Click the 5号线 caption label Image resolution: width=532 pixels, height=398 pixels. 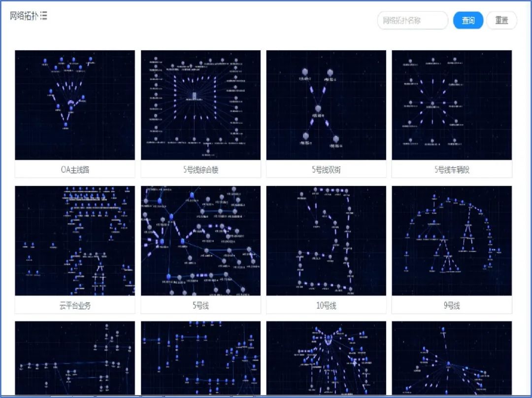pyautogui.click(x=200, y=305)
